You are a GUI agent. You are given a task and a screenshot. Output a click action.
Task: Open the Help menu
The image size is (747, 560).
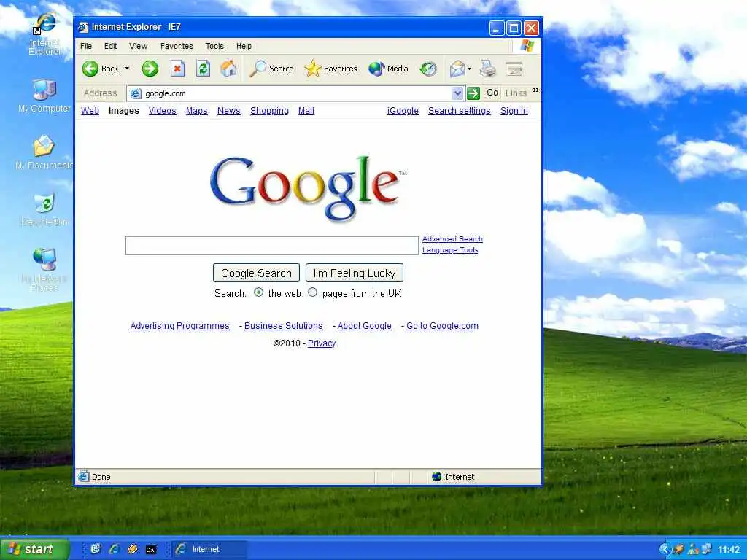tap(244, 46)
